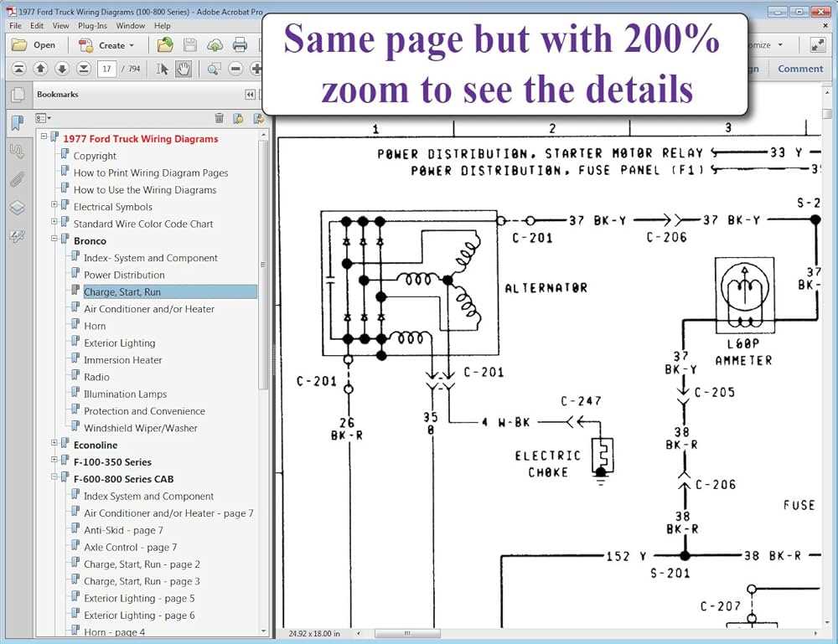Open the Comment pane
Image resolution: width=838 pixels, height=644 pixels.
800,69
